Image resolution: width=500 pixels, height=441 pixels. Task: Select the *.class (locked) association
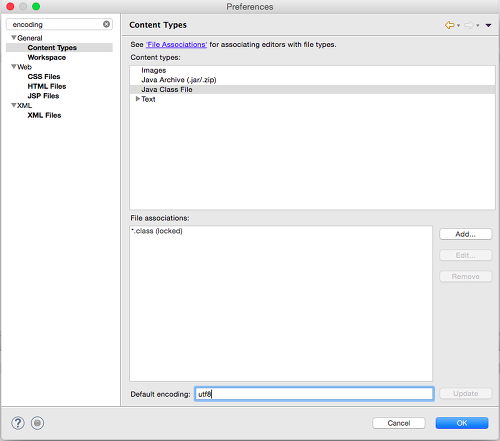[157, 231]
